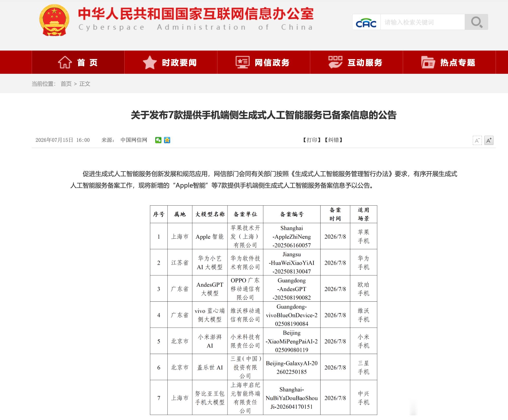This screenshot has width=508, height=420.
Task: Click the cell AndesGPT 大模型
Action: pos(210,289)
